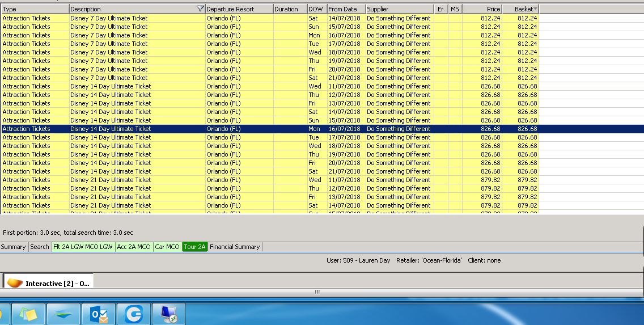Sort by the Supplier column header
Screen dimensions: 644x325
coord(400,9)
